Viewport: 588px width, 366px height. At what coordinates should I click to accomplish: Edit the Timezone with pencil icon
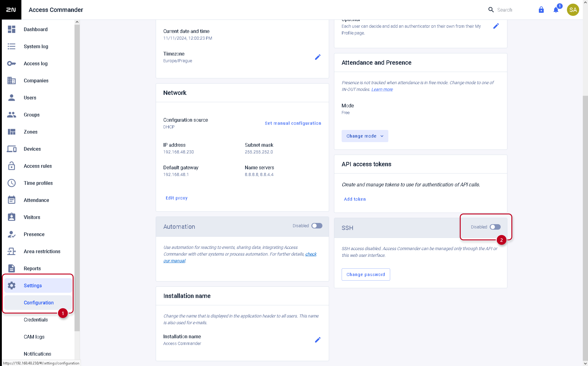click(318, 57)
